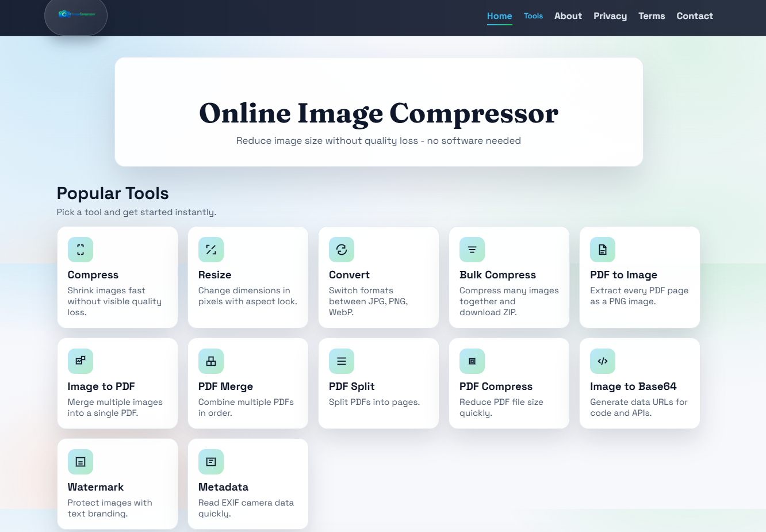Click the site logo in the header
This screenshot has width=766, height=532.
tap(75, 17)
